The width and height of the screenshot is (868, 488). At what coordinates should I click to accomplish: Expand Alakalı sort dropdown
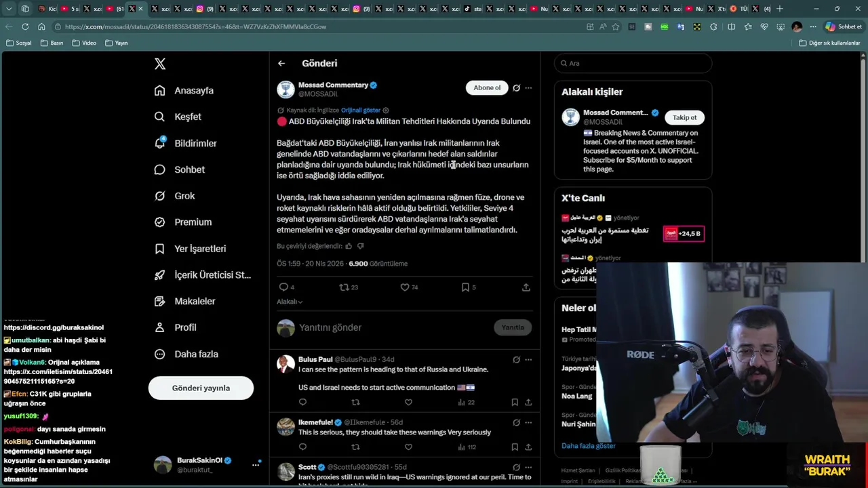pyautogui.click(x=290, y=302)
